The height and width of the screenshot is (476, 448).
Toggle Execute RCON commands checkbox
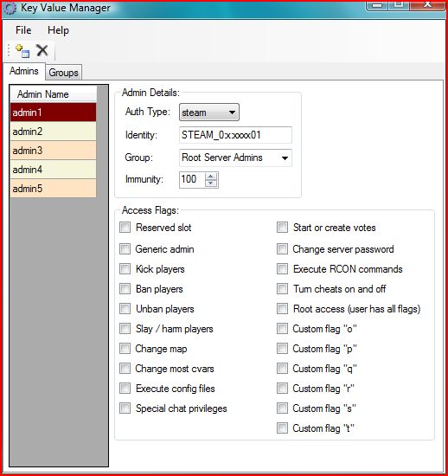(x=282, y=268)
